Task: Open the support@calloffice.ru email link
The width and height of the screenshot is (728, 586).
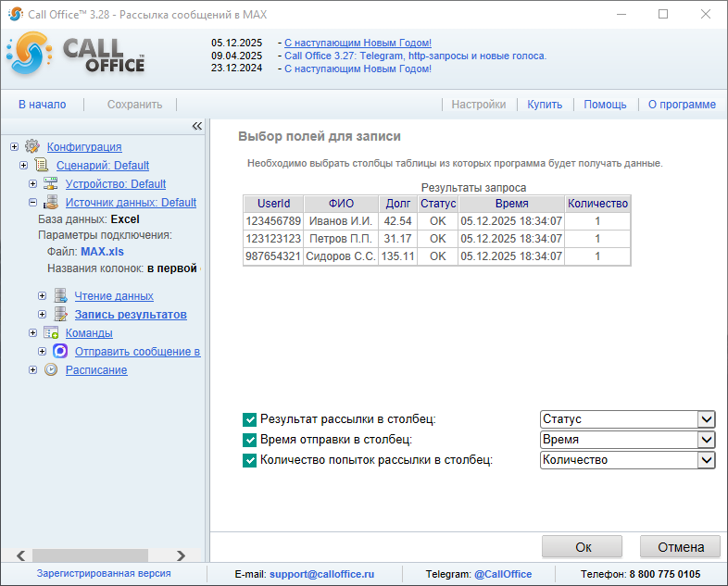Action: coord(322,574)
